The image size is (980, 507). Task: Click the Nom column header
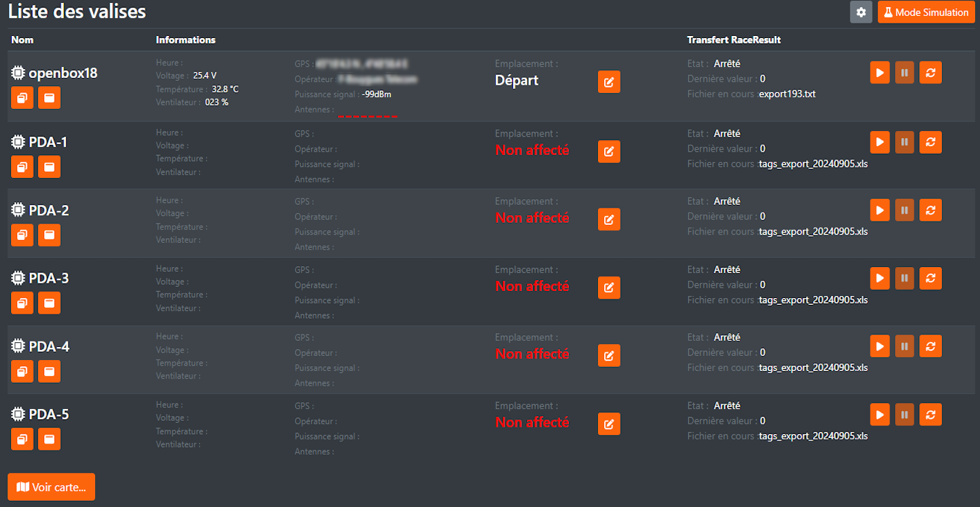[22, 40]
